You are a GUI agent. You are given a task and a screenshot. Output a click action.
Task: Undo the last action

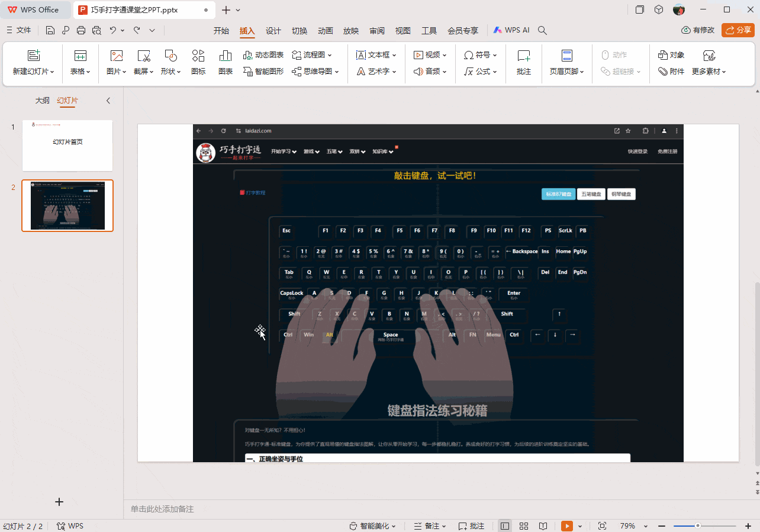click(x=113, y=30)
